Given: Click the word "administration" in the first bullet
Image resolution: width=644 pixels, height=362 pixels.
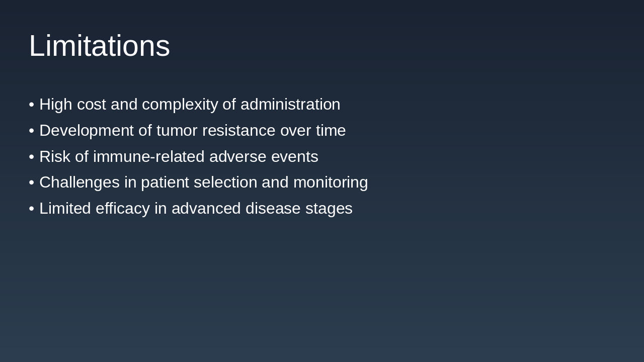Looking at the screenshot, I should (290, 105).
